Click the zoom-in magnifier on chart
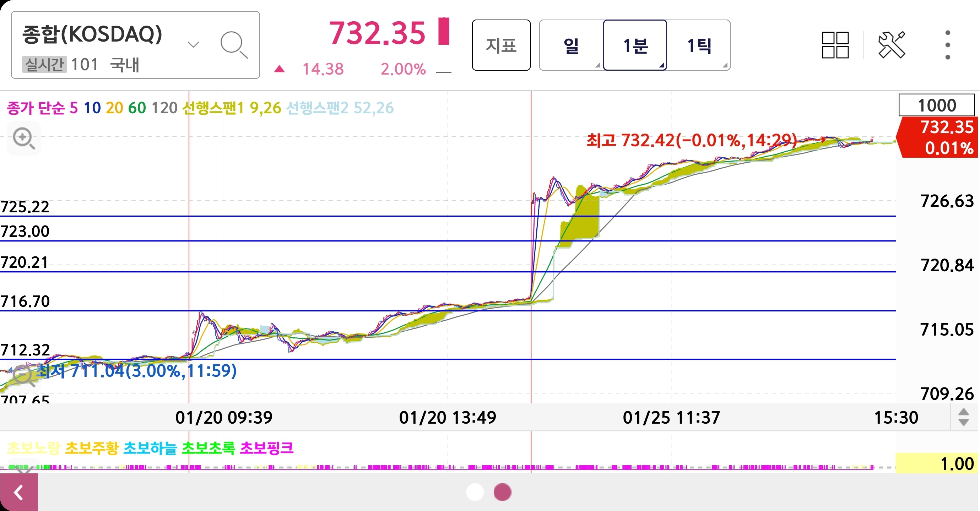This screenshot has height=511, width=980. [x=23, y=138]
